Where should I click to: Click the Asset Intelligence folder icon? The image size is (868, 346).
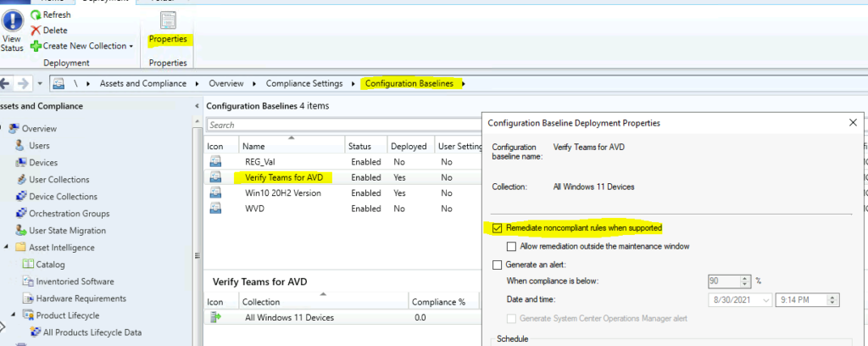(20, 247)
